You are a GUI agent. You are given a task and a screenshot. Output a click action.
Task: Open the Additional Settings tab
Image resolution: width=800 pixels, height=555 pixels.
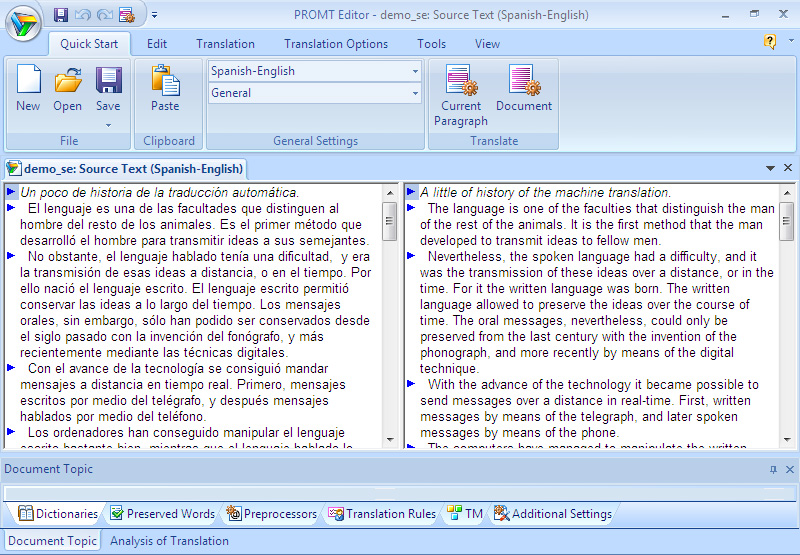(553, 514)
